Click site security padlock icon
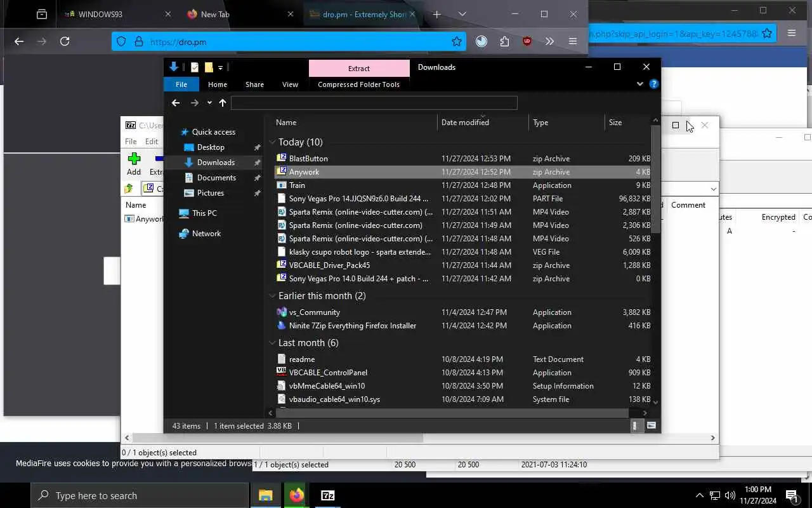The width and height of the screenshot is (812, 508). (x=139, y=42)
